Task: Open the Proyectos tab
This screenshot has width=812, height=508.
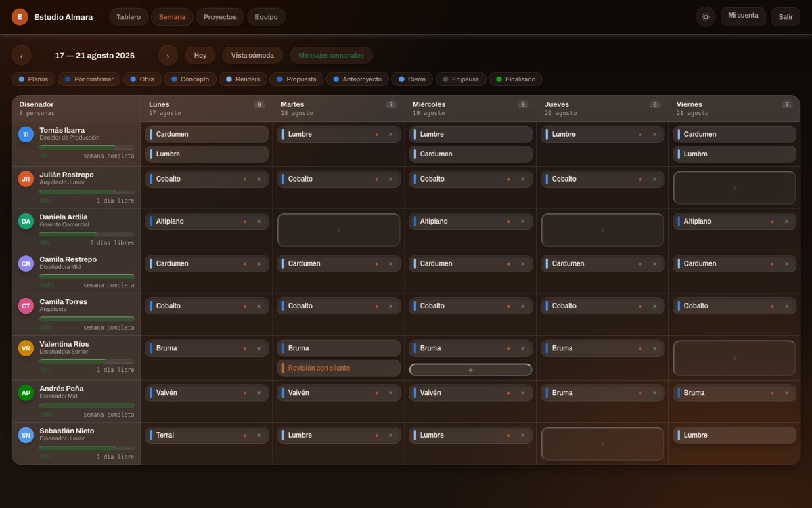Action: [x=220, y=17]
